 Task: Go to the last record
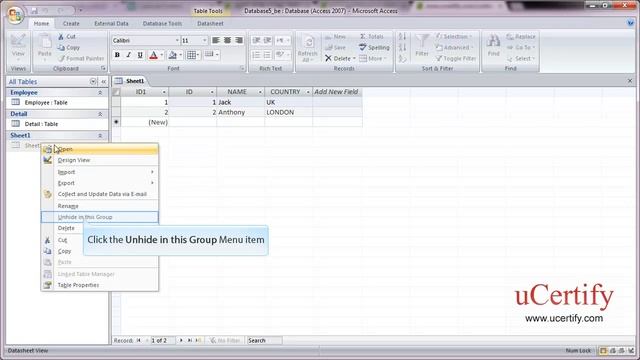(190, 340)
